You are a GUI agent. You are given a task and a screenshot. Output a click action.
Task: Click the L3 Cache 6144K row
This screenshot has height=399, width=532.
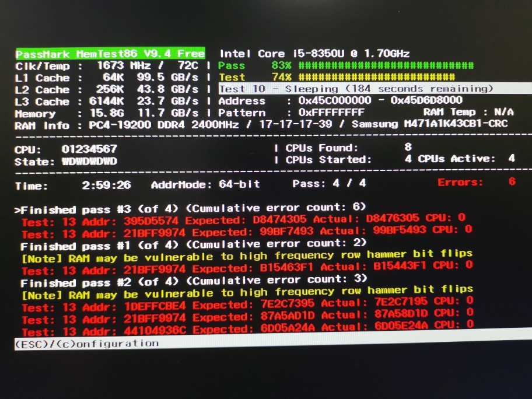click(107, 101)
